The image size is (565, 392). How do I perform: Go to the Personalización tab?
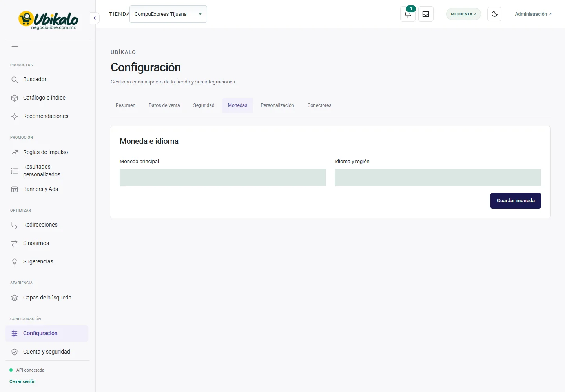(x=277, y=105)
